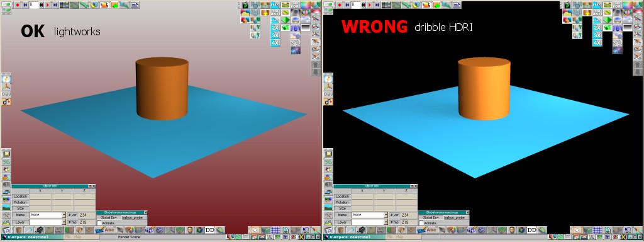Open the Name dropdown in dribble HDRI object info
This screenshot has width=644, height=242.
386,215
